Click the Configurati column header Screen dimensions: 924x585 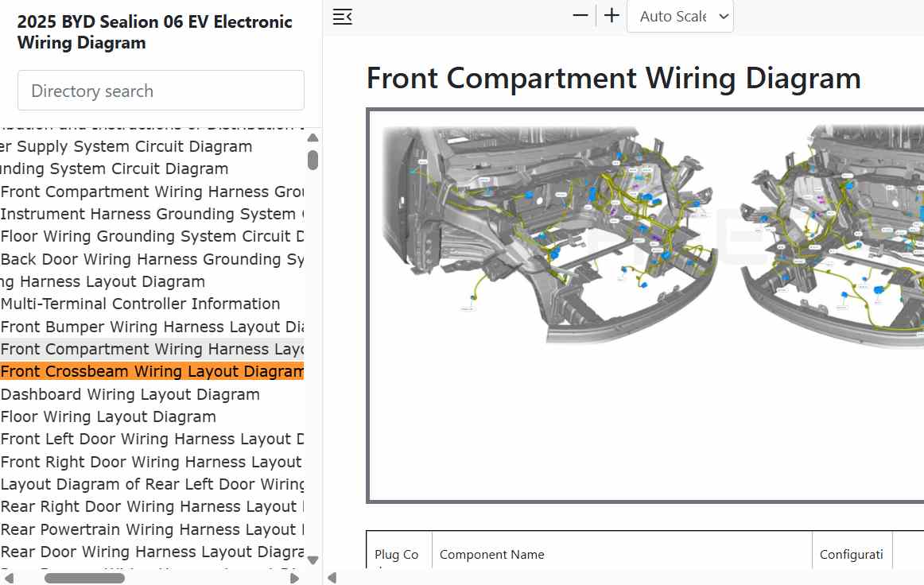pyautogui.click(x=852, y=554)
